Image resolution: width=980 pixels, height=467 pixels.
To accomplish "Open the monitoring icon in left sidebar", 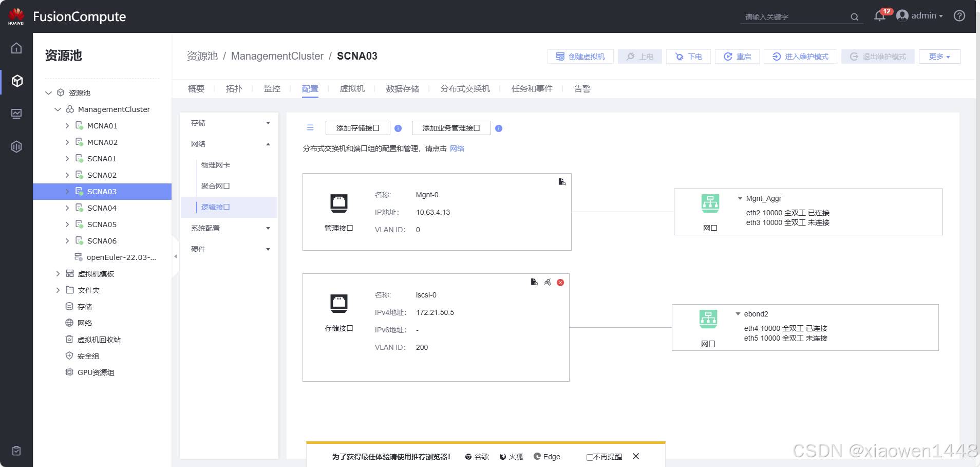I will (x=16, y=114).
